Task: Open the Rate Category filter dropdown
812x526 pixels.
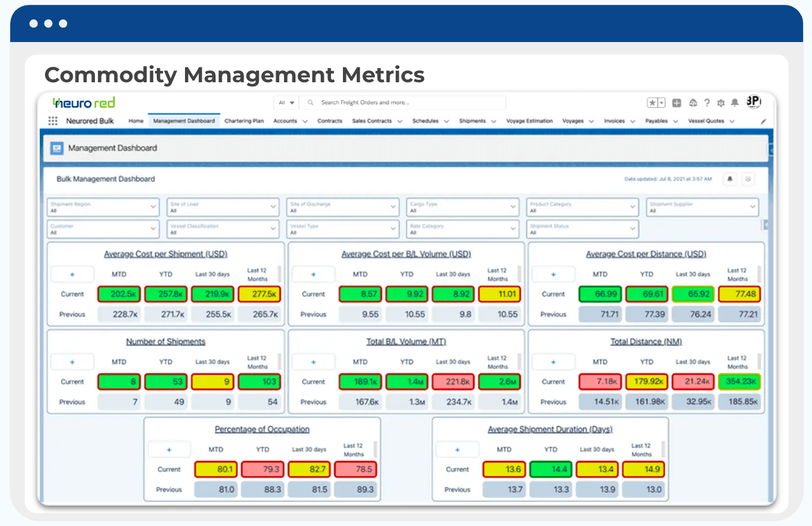Action: [462, 229]
